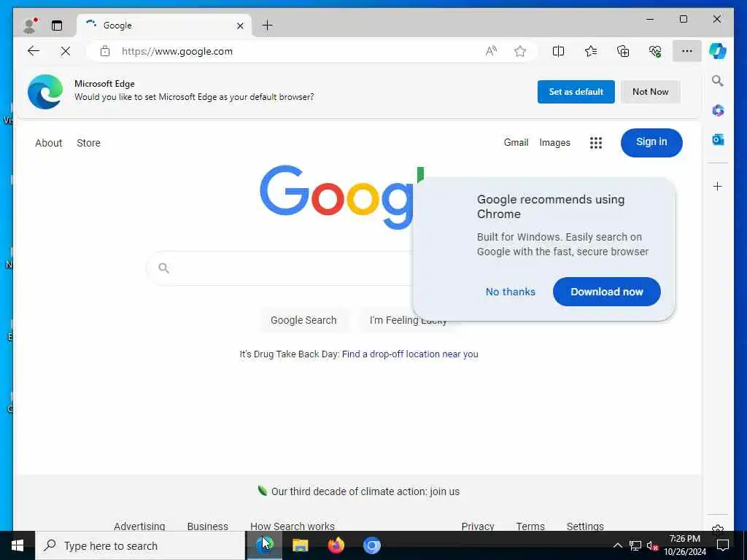Click the taskbar search box
Screen dimensions: 747x560
(x=140, y=545)
